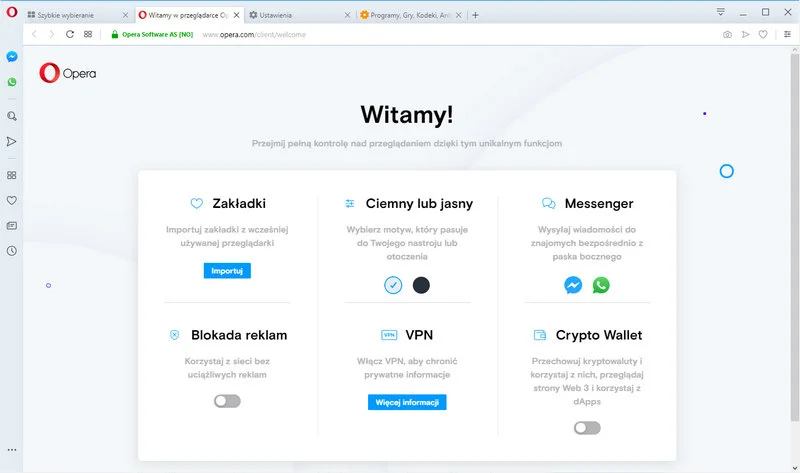Viewport: 800px width, 473px height.
Task: Open the bookmarks heart in the sidebar
Action: pos(12,200)
